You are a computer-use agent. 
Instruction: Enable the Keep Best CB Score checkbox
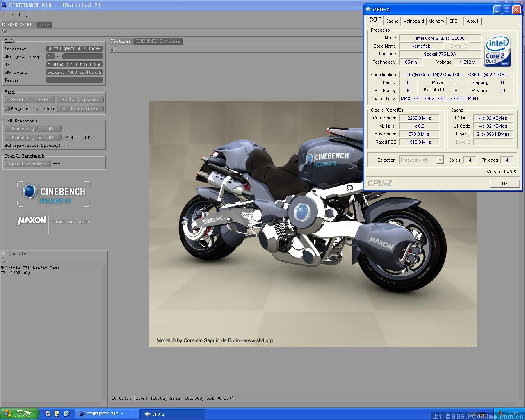click(7, 108)
